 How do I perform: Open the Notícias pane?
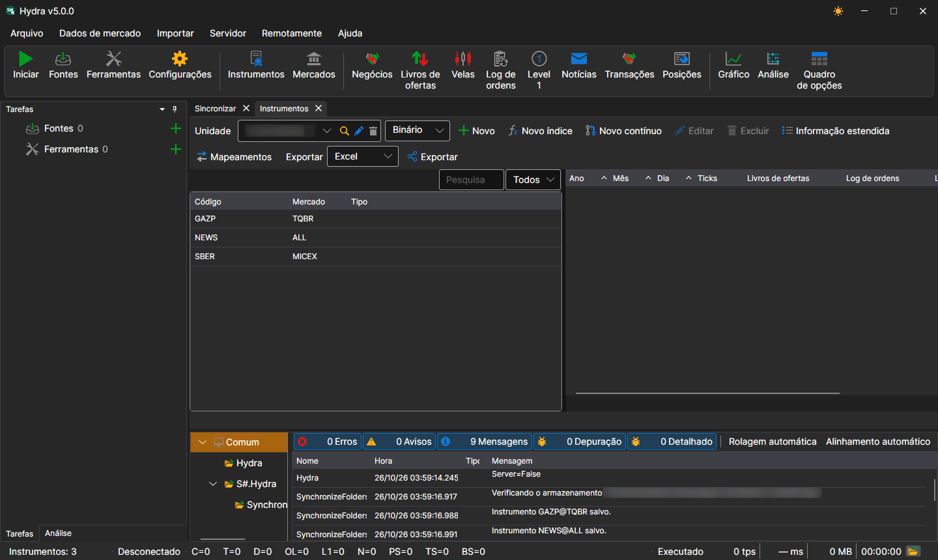tap(579, 66)
